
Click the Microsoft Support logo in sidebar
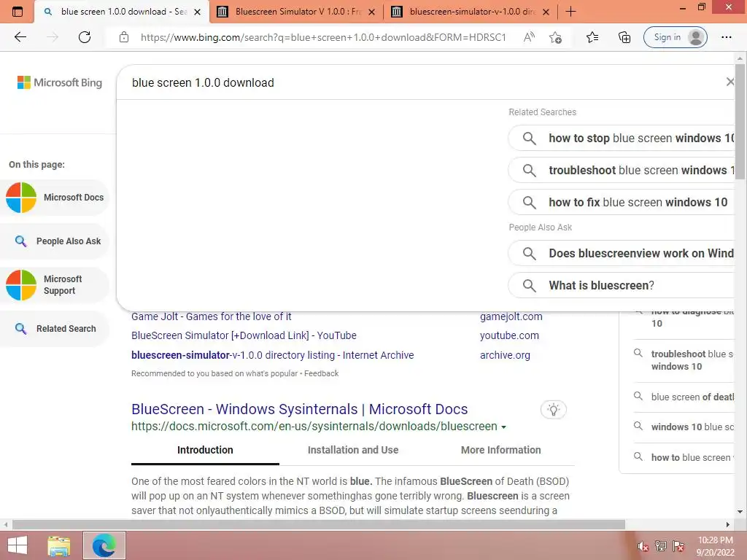pyautogui.click(x=21, y=285)
